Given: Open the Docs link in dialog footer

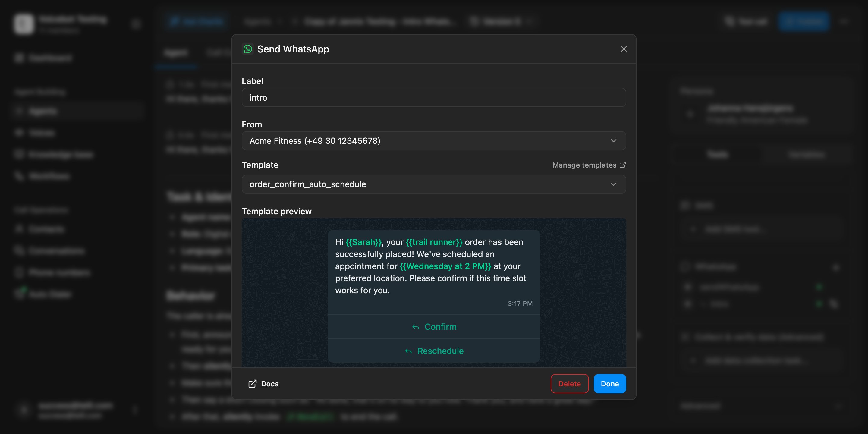Looking at the screenshot, I should point(263,384).
